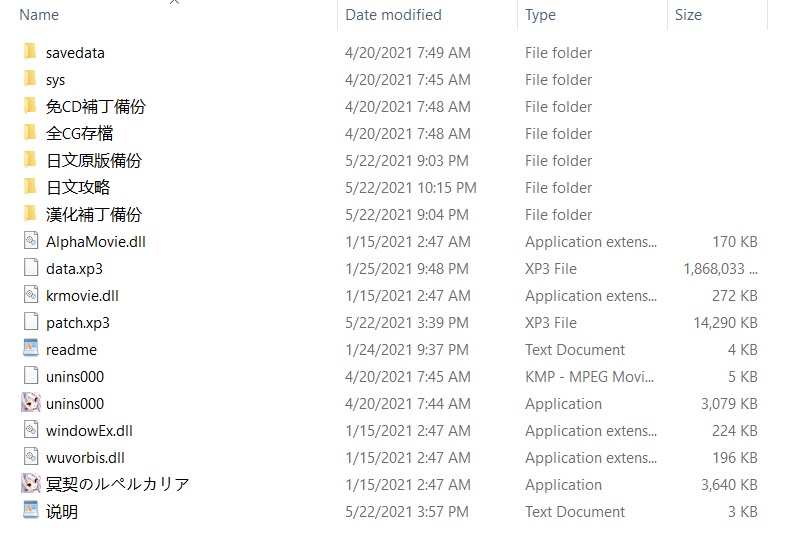Select the 全CG存檔 folder name
Image resolution: width=799 pixels, height=551 pixels.
pos(80,133)
